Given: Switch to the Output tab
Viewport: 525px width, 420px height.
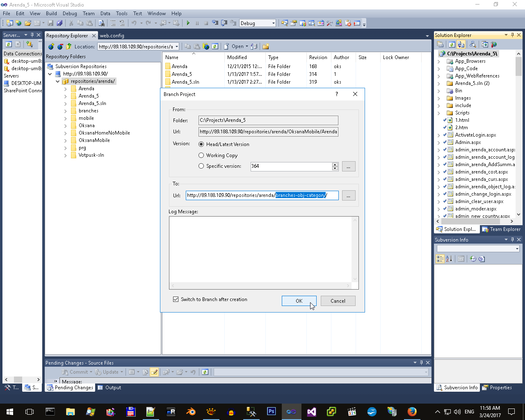Looking at the screenshot, I should [110, 388].
